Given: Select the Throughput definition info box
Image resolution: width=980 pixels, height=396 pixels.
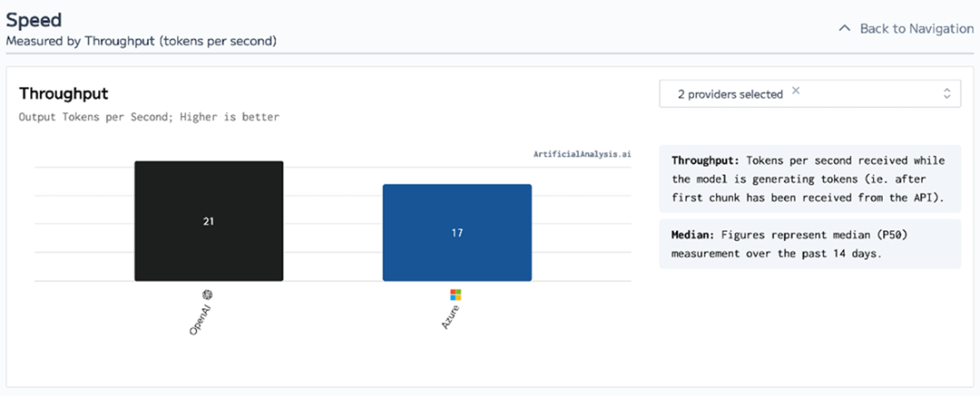Looking at the screenshot, I should (x=810, y=177).
